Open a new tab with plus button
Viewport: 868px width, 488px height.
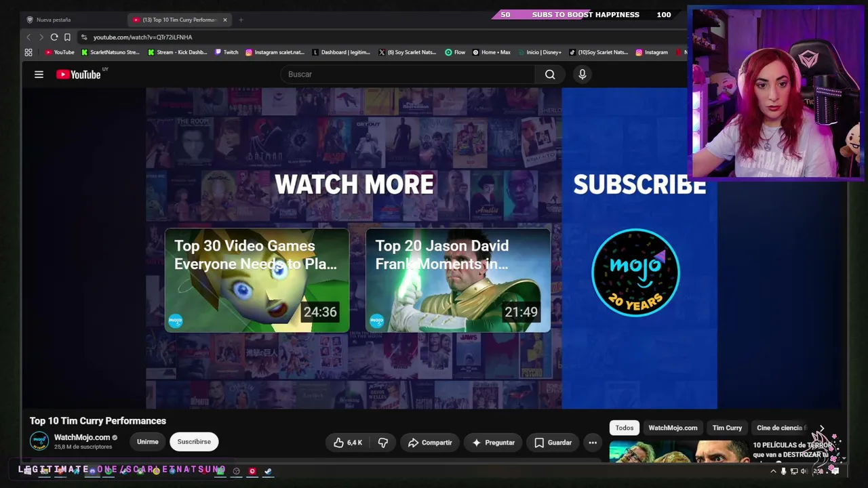pyautogui.click(x=241, y=20)
